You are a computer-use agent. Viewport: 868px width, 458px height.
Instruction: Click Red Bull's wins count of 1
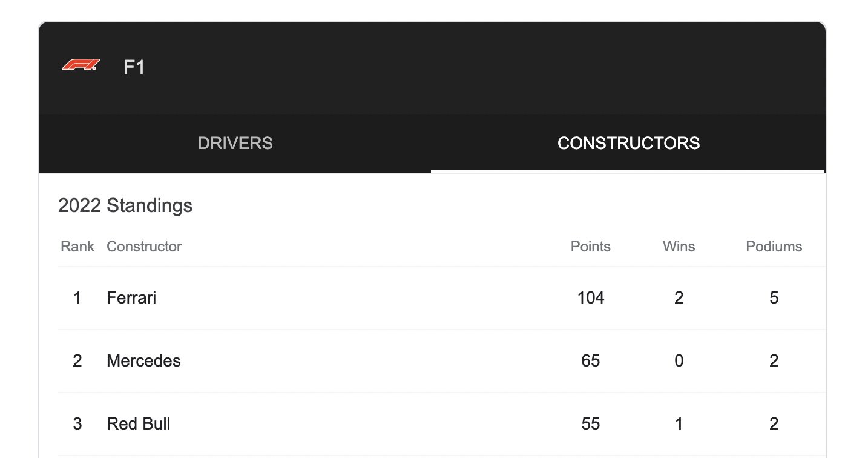pos(679,424)
